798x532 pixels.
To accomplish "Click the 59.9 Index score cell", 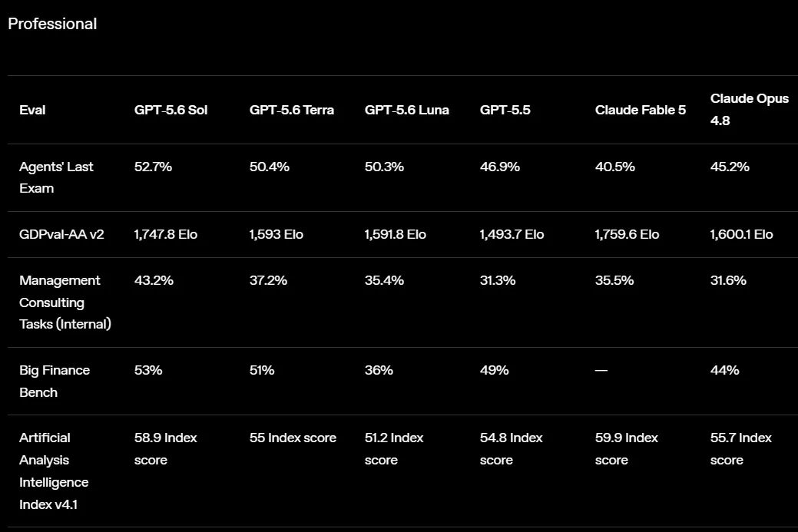I will 626,449.
